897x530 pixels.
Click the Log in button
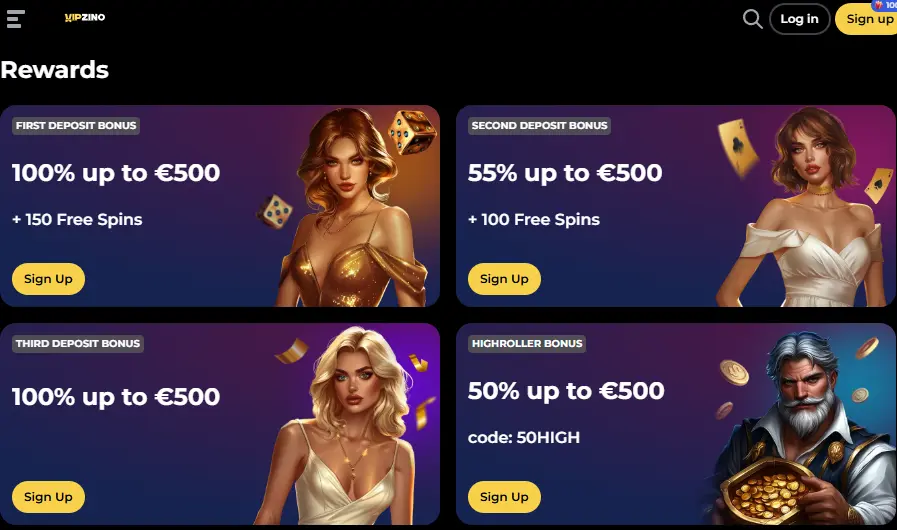pyautogui.click(x=799, y=19)
